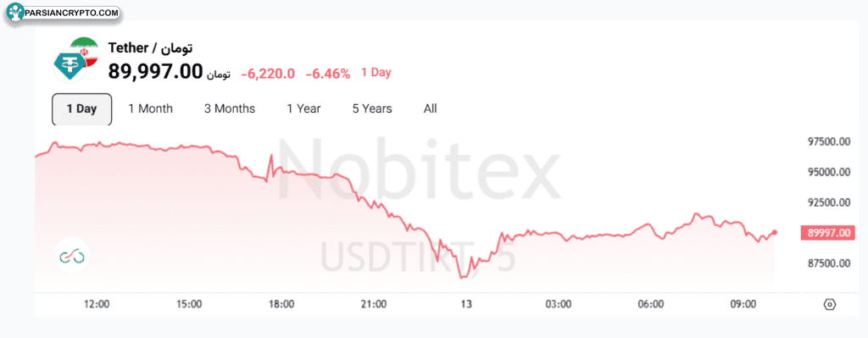Click the Tether / تومان pair title
Viewport: 868px width, 338px height.
pos(151,48)
